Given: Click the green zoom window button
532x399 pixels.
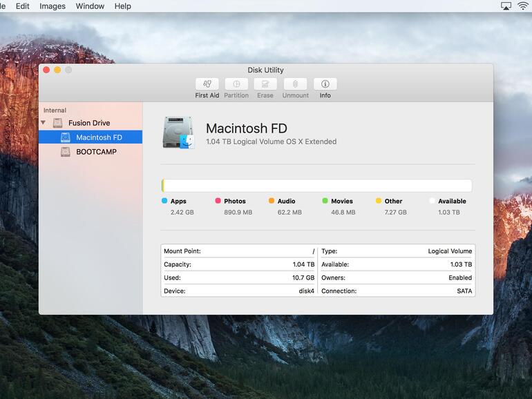Looking at the screenshot, I should point(68,70).
